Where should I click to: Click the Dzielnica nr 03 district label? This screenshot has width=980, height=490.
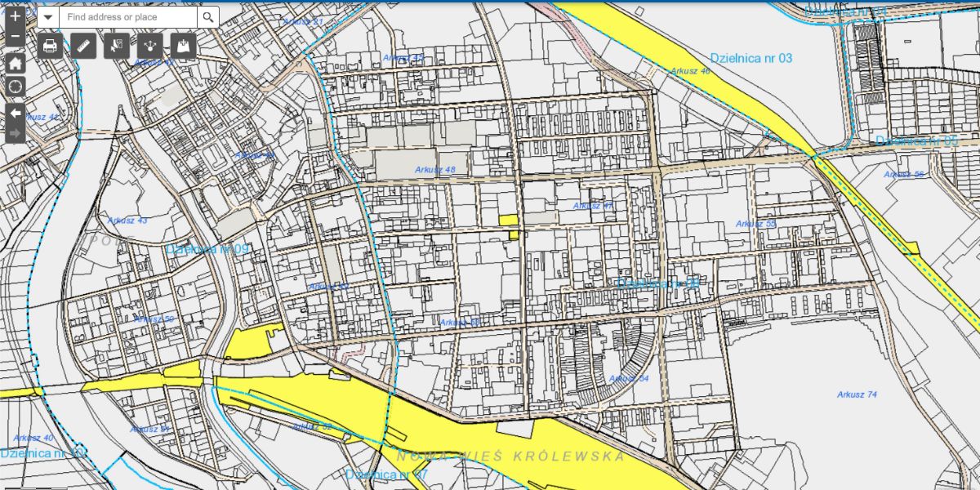tap(751, 59)
